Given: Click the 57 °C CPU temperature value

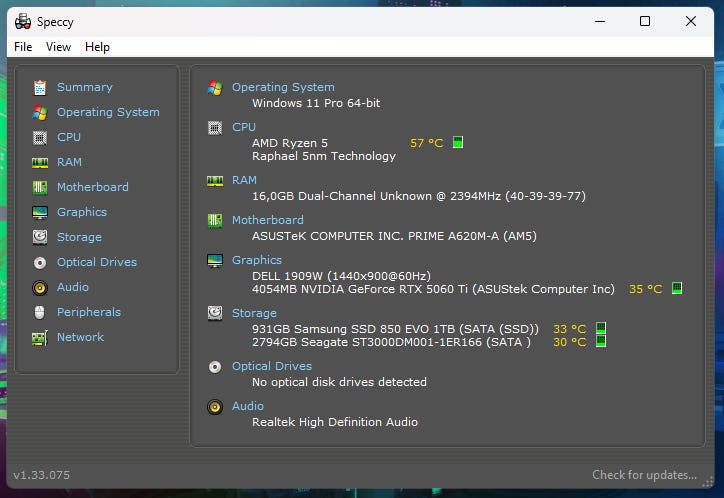Looking at the screenshot, I should tap(427, 143).
